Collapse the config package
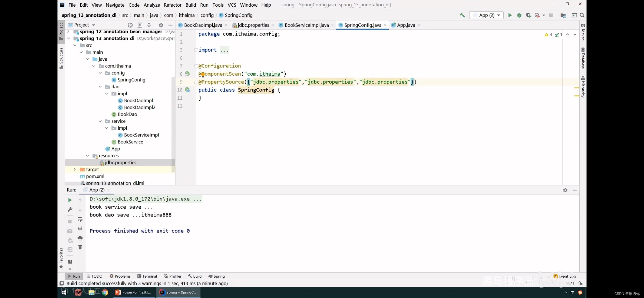The height and width of the screenshot is (298, 644). [100, 73]
